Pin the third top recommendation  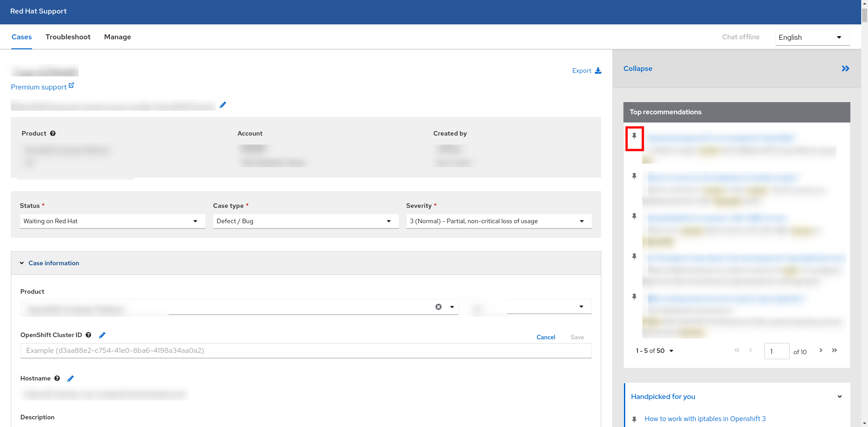coord(634,216)
